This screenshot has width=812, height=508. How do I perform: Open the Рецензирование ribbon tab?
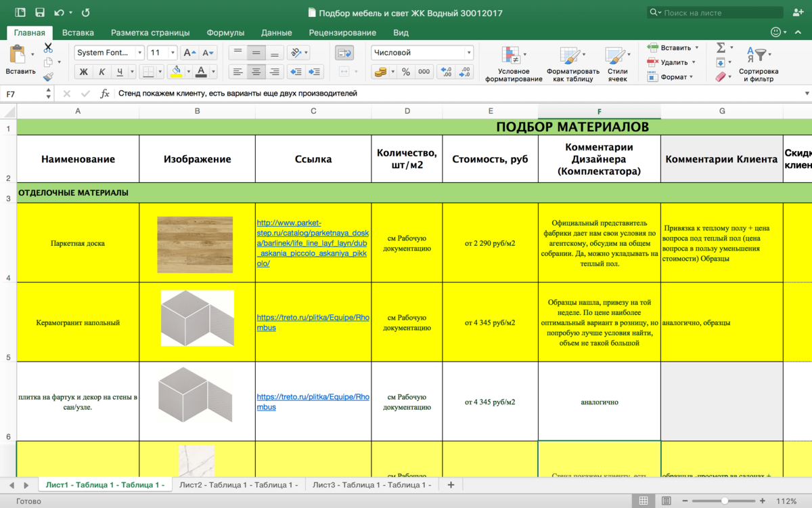[342, 33]
